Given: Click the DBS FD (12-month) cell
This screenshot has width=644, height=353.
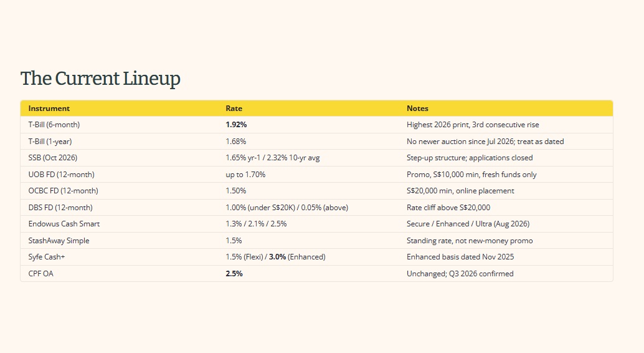Looking at the screenshot, I should click(x=60, y=208).
